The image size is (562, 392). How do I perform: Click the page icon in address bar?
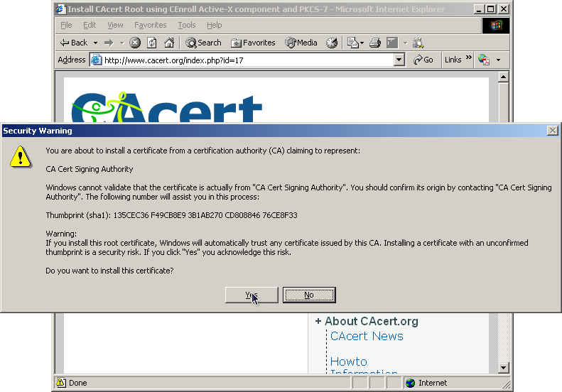(x=96, y=60)
